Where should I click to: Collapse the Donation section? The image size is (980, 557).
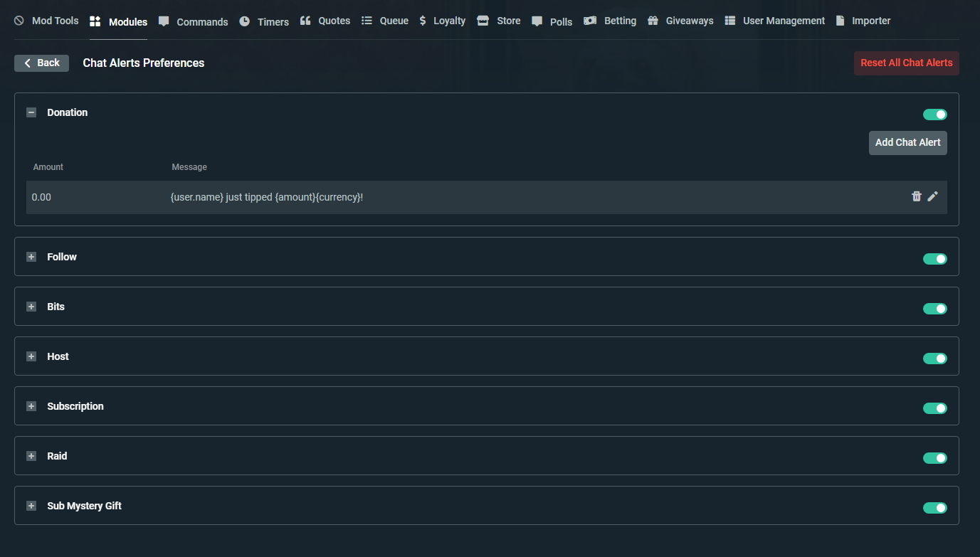[31, 112]
